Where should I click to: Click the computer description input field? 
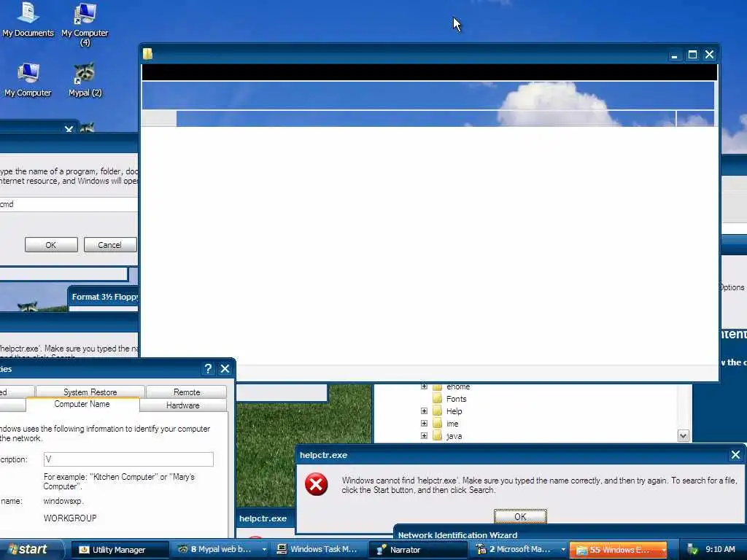(x=128, y=459)
